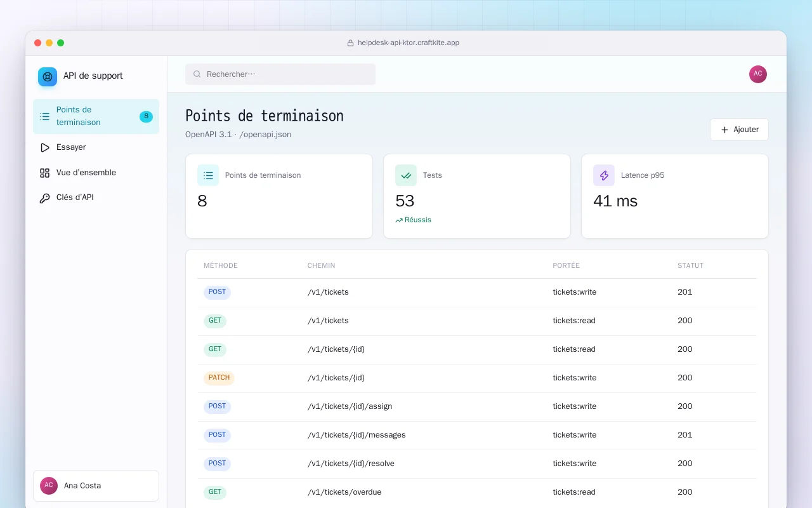Click the Points de terminaison page heading

click(x=265, y=116)
